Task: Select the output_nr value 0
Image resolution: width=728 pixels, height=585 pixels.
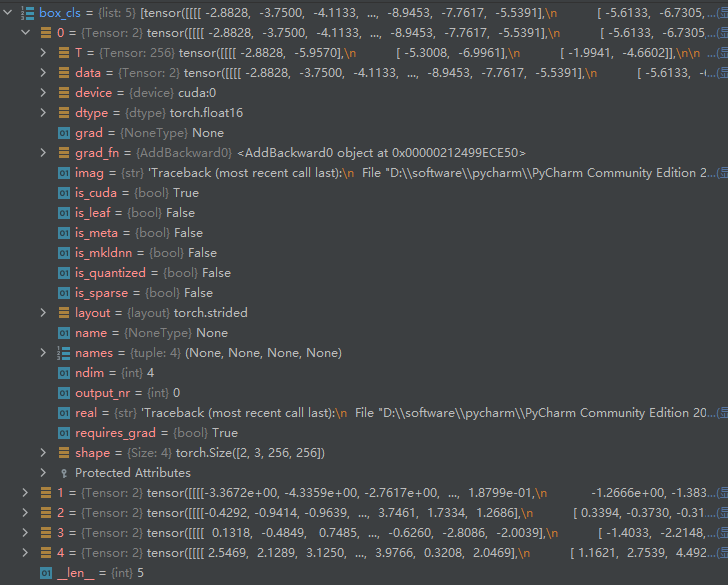Action: click(x=176, y=393)
